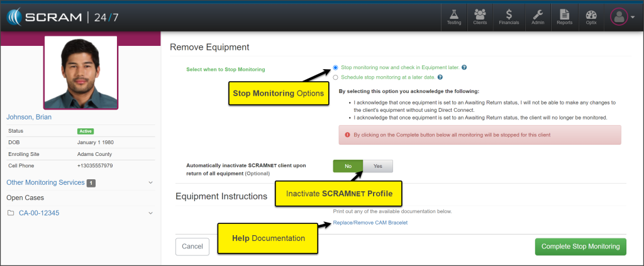The height and width of the screenshot is (266, 644).
Task: Open the Admin wrench icon
Action: point(538,16)
